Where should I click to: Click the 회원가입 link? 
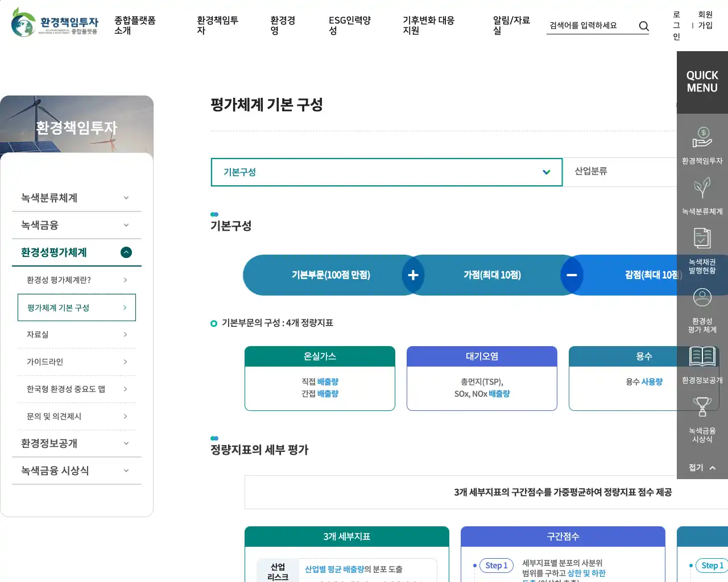click(705, 20)
